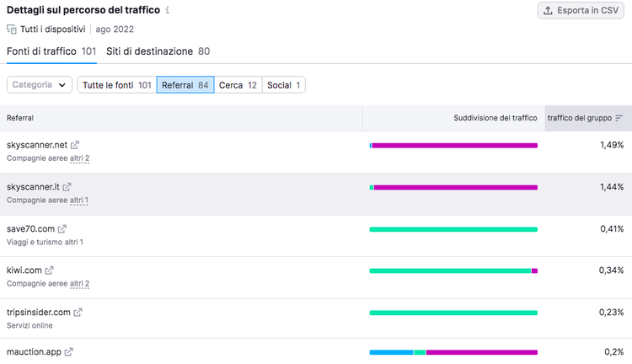Switch to Siti di destinazione tab

click(x=158, y=51)
